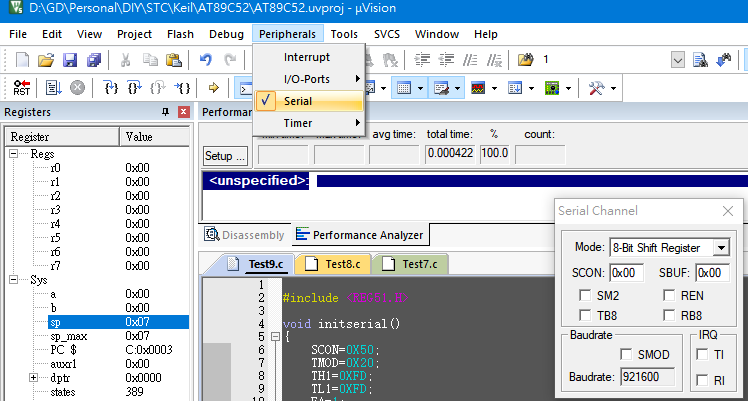The image size is (748, 401).
Task: Open file using the folder icon
Action: tap(46, 60)
